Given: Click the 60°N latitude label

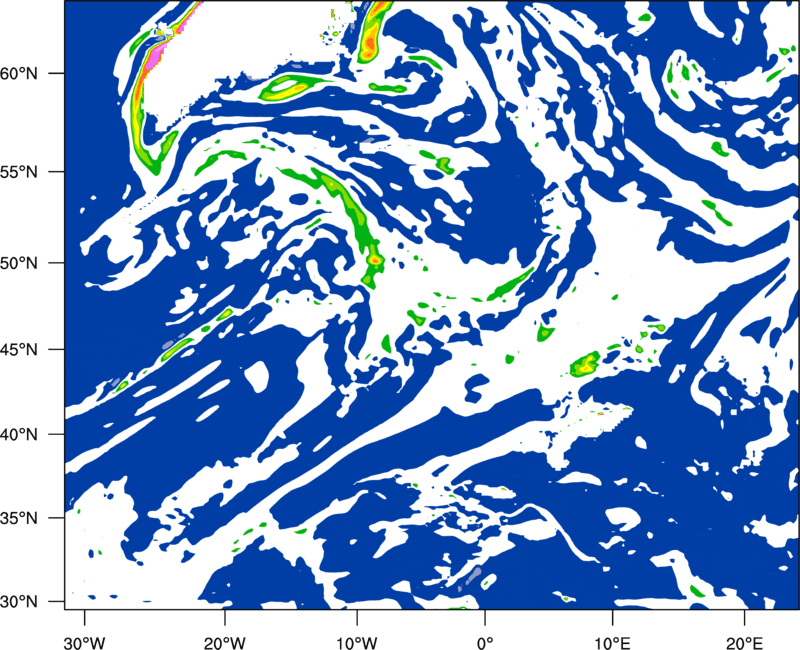Looking at the screenshot, I should point(19,73).
